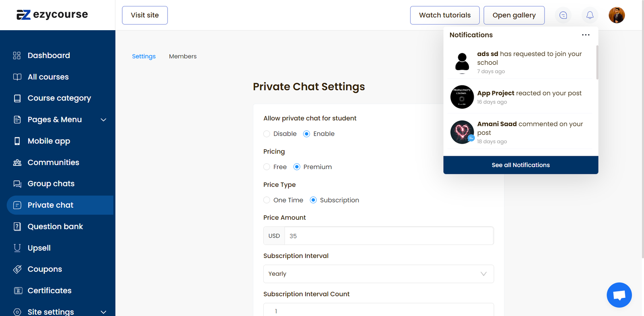644x316 pixels.
Task: Open notifications three-dot options menu
Action: pos(586,35)
